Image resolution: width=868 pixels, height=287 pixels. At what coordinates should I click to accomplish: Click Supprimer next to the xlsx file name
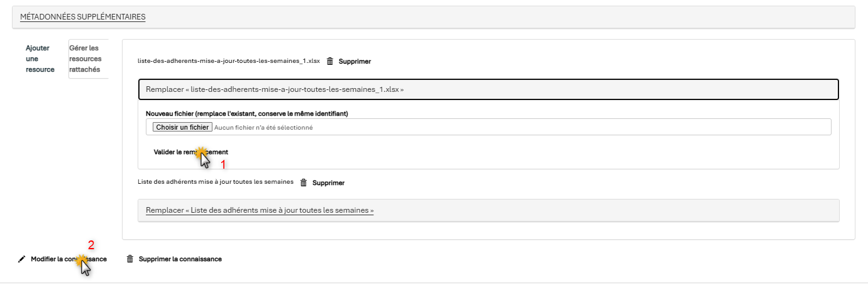355,62
